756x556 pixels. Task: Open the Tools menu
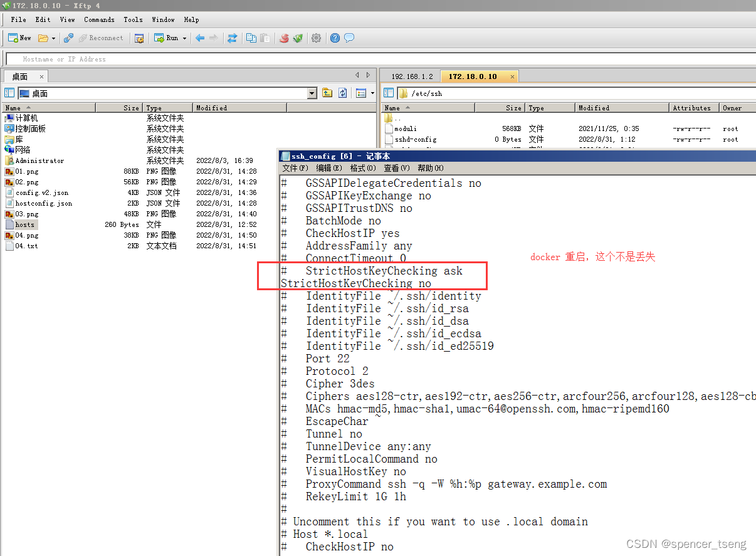[x=133, y=19]
